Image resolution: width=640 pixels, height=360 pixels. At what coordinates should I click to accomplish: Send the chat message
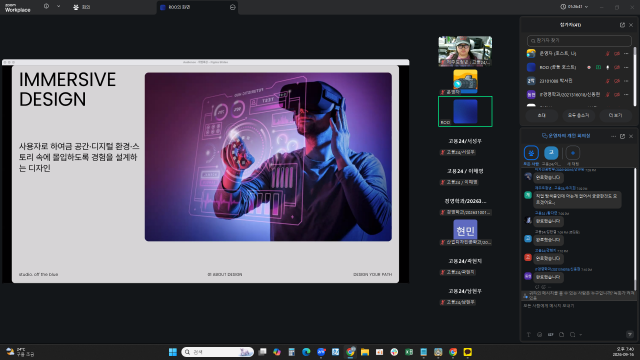coord(630,334)
